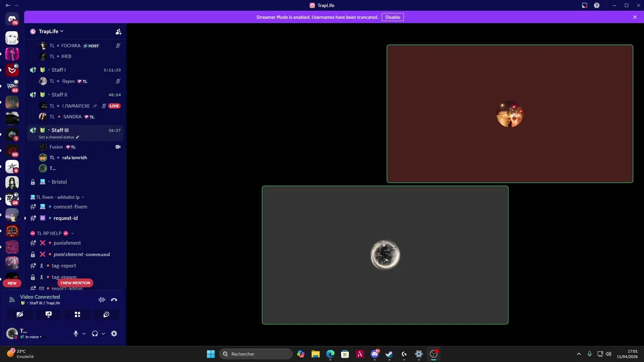Open Microsoft Store from taskbar
644x362 pixels.
(x=345, y=354)
